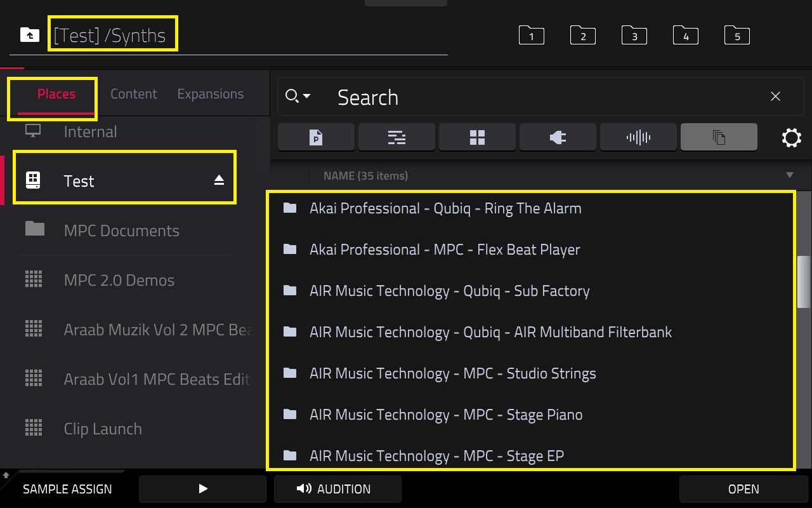Filter by plugin/effect files
The image size is (812, 508).
click(558, 137)
